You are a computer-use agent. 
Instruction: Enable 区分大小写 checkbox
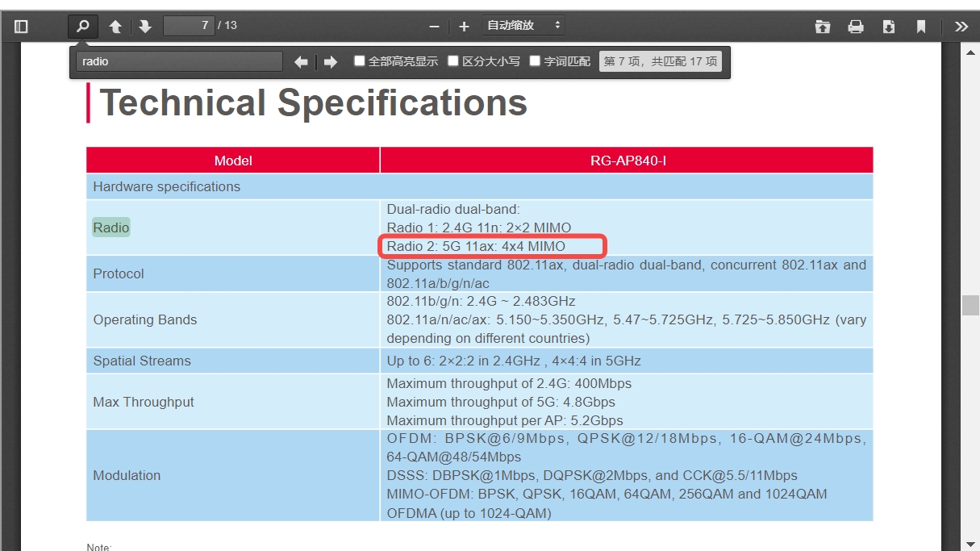453,61
